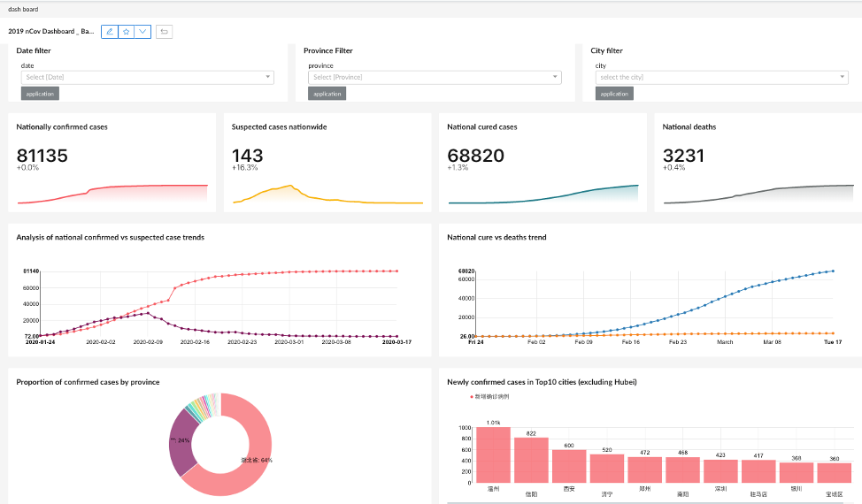Click 'Suspected cases nationwide' card title
This screenshot has height=504, width=862.
(x=280, y=126)
